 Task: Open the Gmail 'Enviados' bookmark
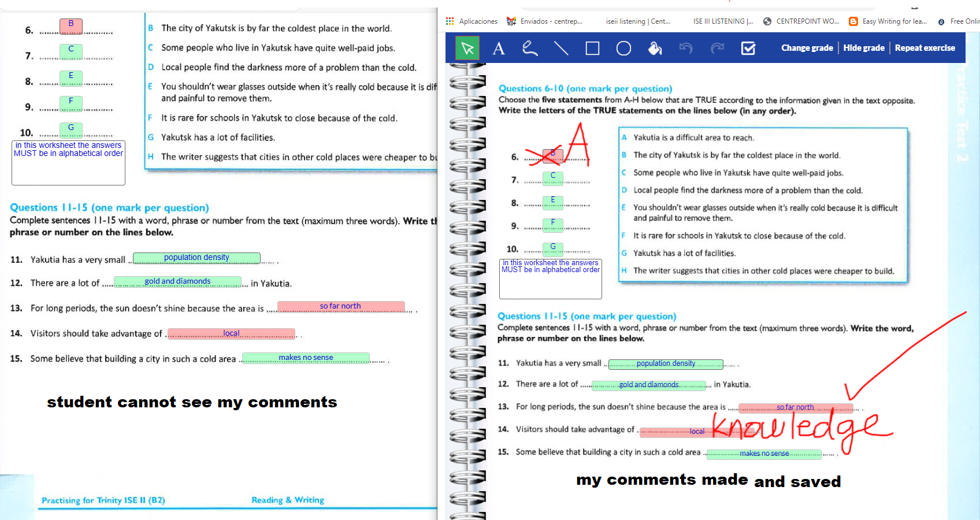click(x=545, y=21)
